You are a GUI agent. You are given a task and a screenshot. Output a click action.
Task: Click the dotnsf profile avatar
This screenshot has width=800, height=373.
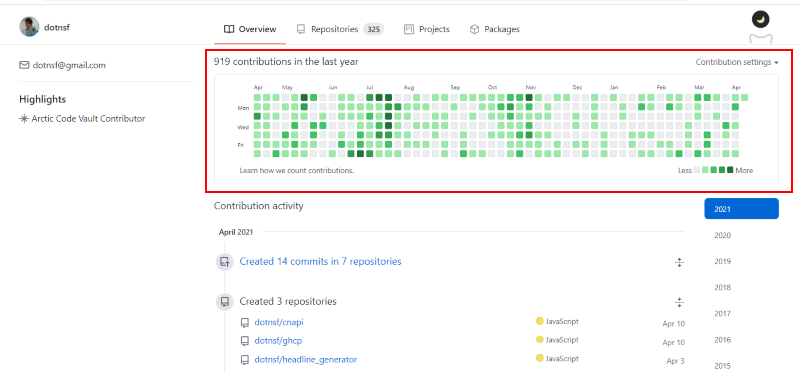(29, 27)
